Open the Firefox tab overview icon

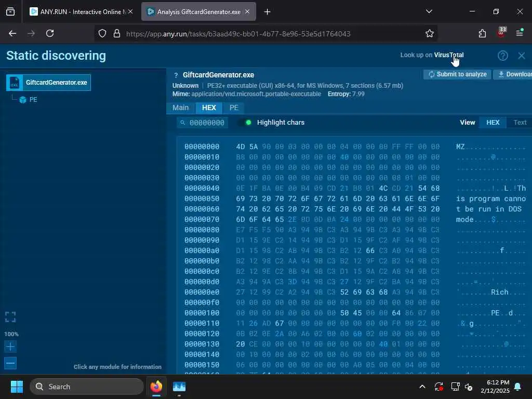tap(10, 12)
